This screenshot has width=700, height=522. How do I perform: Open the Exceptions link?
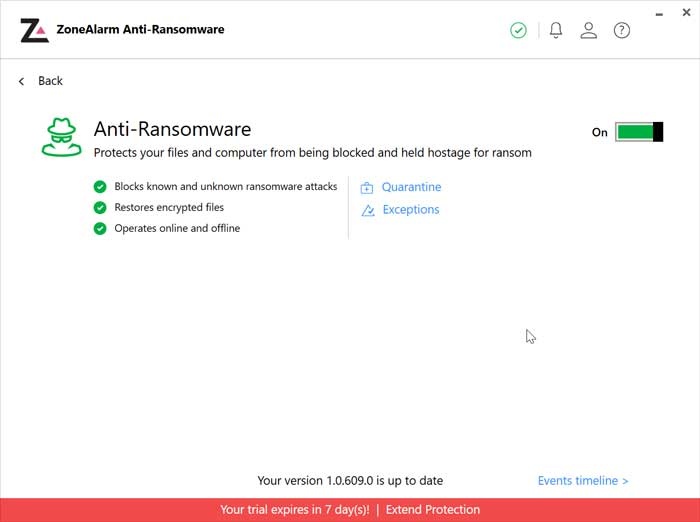click(x=411, y=209)
